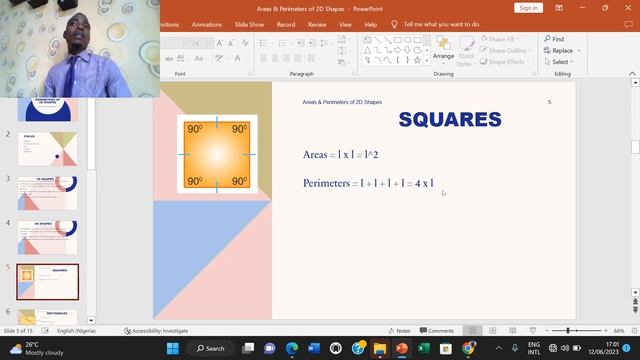640x360 pixels.
Task: Click the taskbar Search box
Action: tap(210, 348)
